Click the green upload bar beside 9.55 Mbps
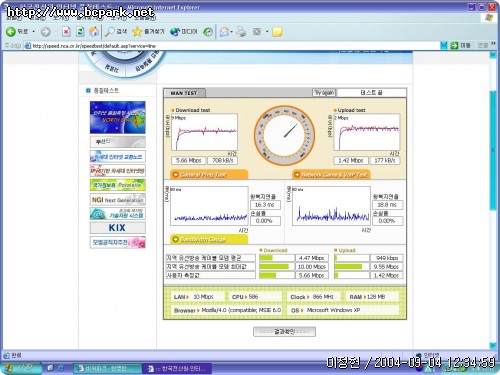Image resolution: width=500 pixels, height=375 pixels. click(x=348, y=267)
